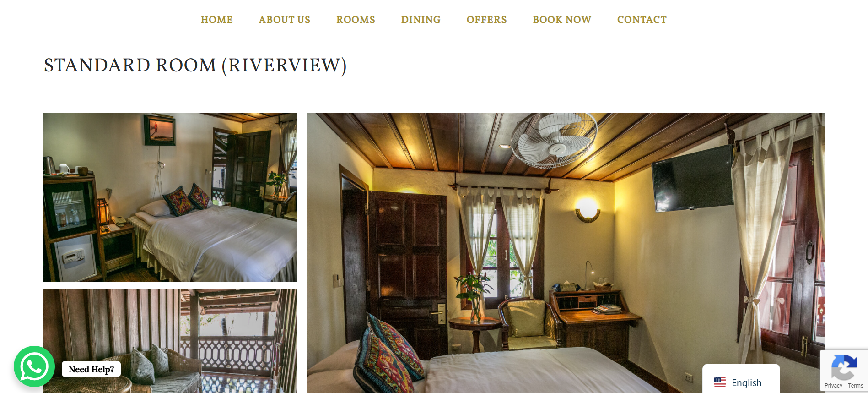Click the Need Help? chat bubble
Viewport: 868px width, 393px height.
tap(92, 369)
